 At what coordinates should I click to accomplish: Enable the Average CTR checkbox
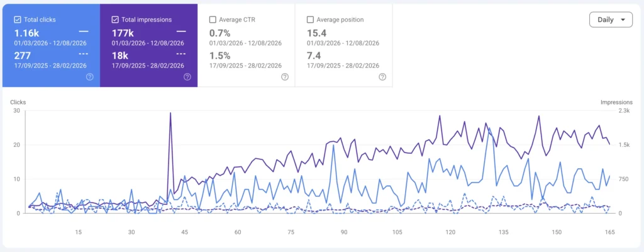(x=213, y=20)
